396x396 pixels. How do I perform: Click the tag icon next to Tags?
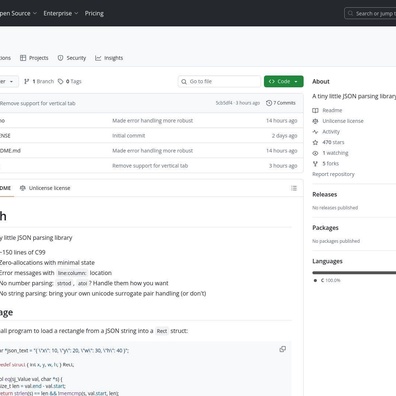[60, 81]
